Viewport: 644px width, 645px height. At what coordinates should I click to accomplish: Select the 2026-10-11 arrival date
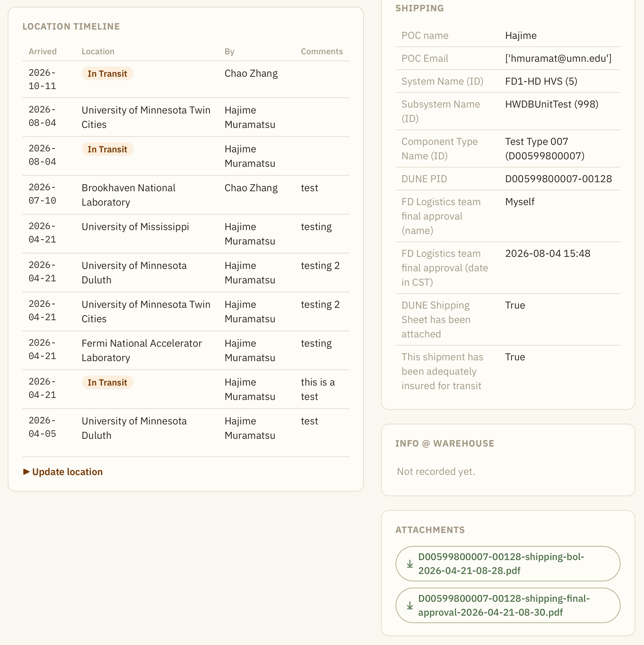click(x=42, y=80)
